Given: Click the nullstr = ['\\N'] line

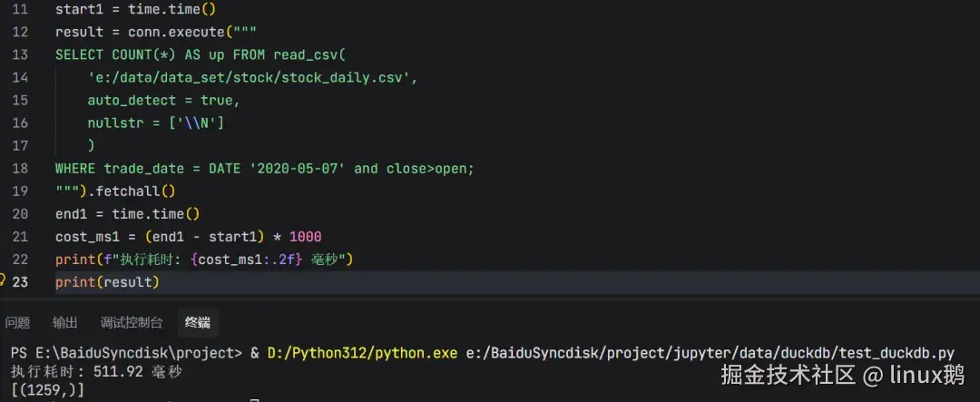Looking at the screenshot, I should pos(156,123).
